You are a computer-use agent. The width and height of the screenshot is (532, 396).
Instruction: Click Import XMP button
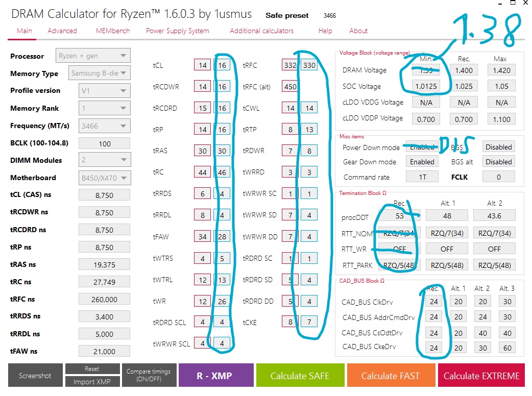coord(92,381)
